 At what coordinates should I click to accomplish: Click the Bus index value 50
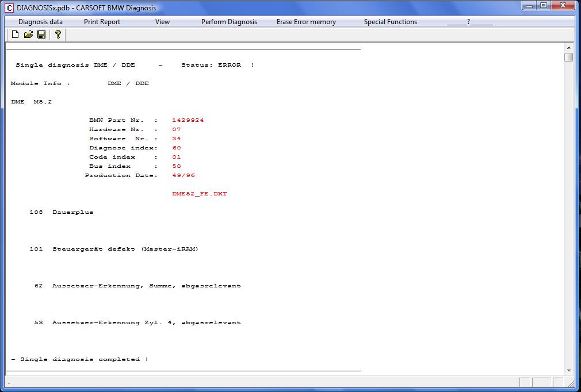pos(177,166)
